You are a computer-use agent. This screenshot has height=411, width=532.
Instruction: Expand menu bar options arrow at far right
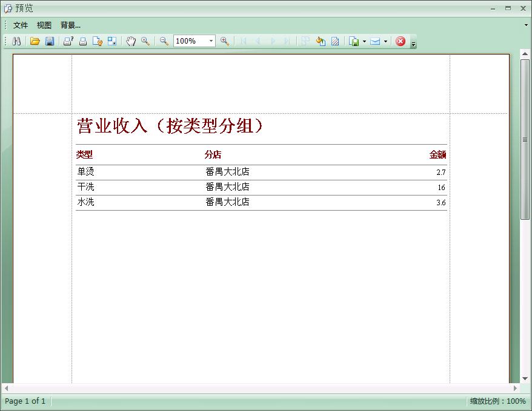(x=526, y=25)
